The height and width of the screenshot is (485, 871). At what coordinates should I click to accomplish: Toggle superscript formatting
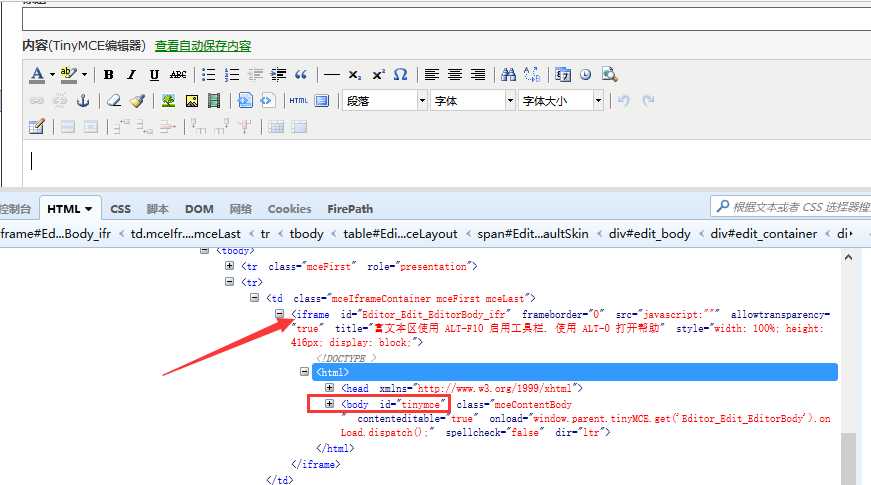pos(378,75)
